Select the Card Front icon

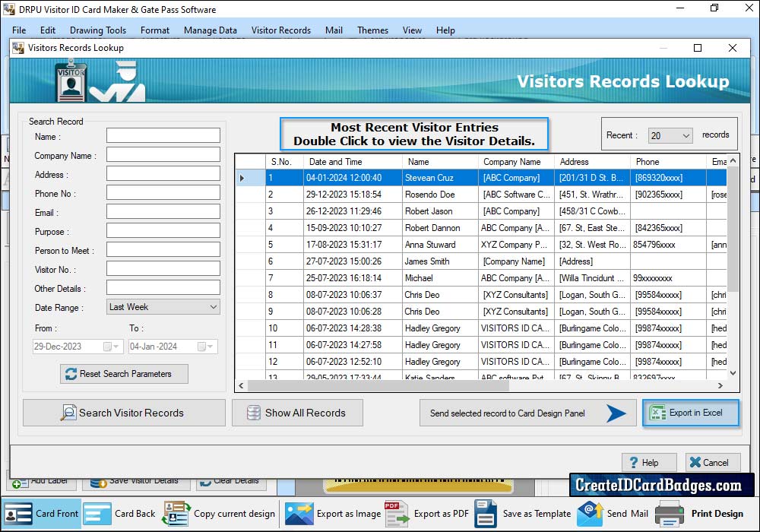pos(18,514)
